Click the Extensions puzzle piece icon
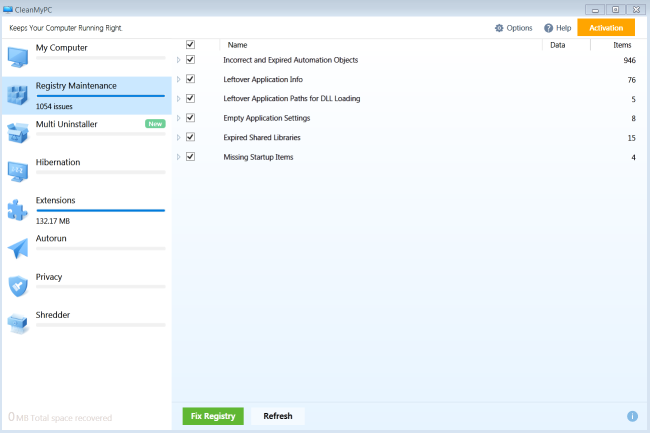 point(18,210)
